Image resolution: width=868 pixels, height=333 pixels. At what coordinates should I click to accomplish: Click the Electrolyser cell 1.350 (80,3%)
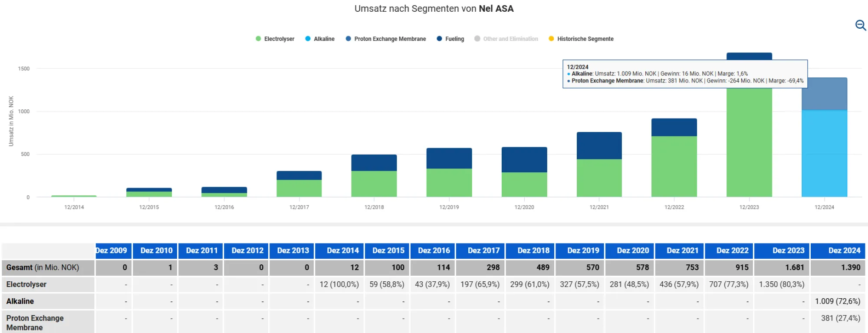click(x=782, y=284)
